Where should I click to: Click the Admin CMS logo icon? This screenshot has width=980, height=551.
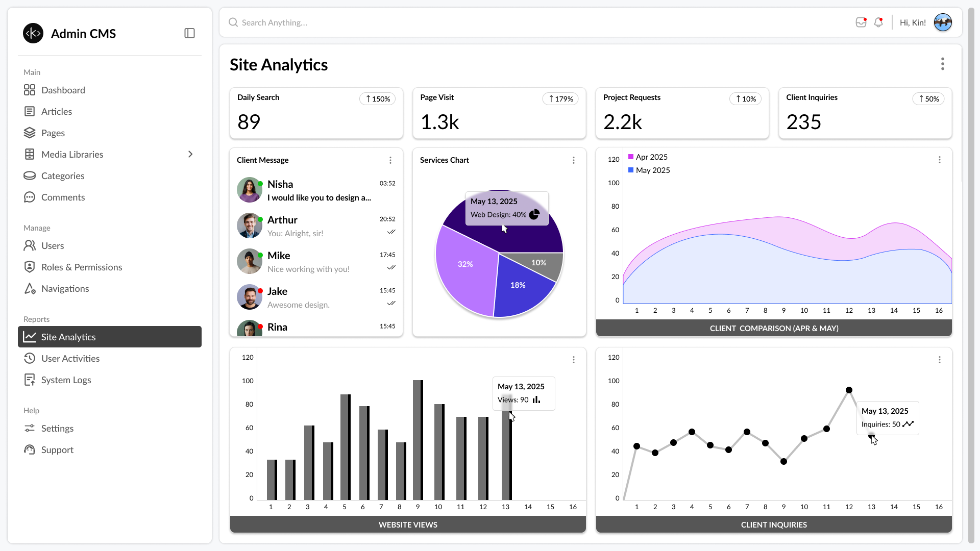33,34
